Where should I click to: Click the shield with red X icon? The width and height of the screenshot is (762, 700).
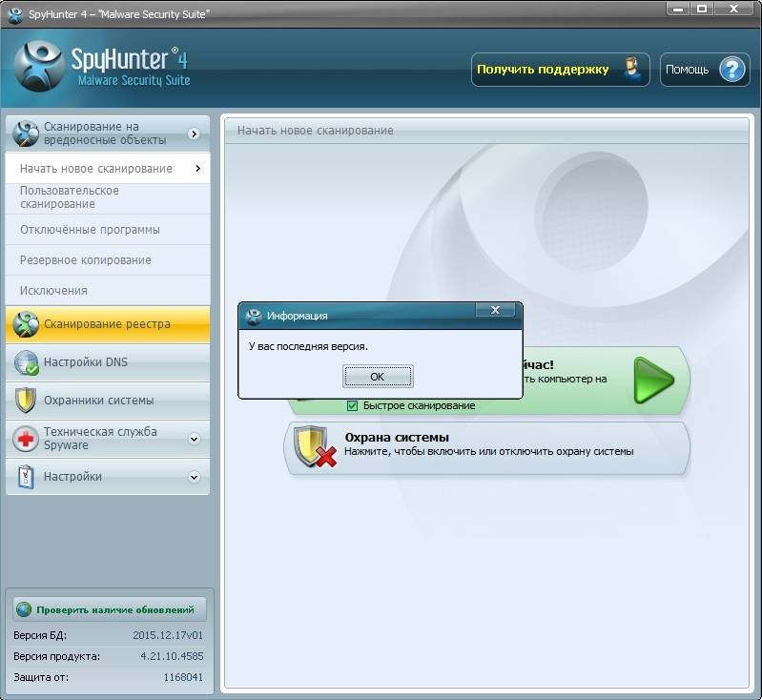pyautogui.click(x=315, y=446)
